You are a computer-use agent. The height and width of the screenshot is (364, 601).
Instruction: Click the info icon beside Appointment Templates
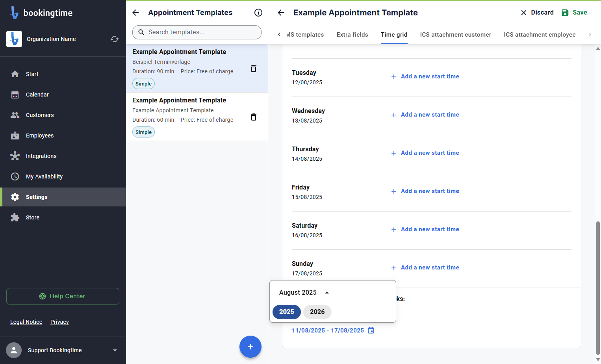tap(258, 13)
